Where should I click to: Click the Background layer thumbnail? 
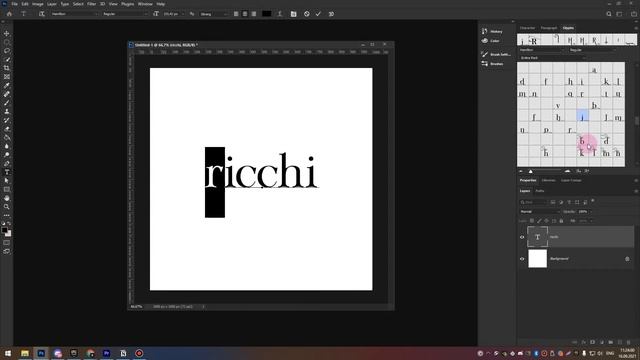[537, 259]
